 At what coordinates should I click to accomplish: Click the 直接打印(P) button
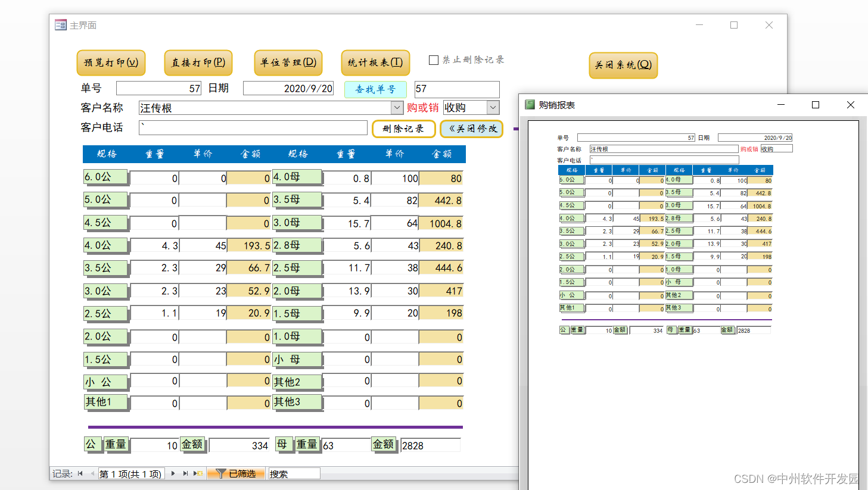click(x=198, y=63)
